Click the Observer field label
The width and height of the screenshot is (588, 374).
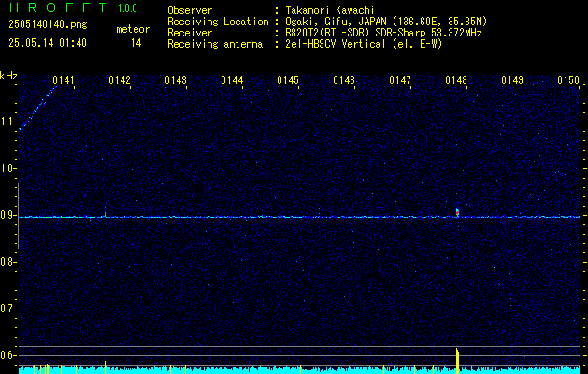(x=190, y=10)
